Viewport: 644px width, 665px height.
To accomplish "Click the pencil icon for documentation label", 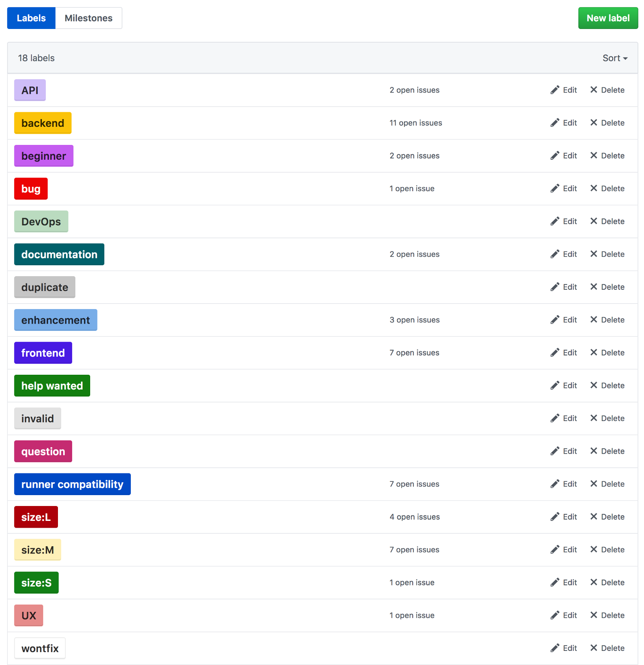I will (x=555, y=254).
